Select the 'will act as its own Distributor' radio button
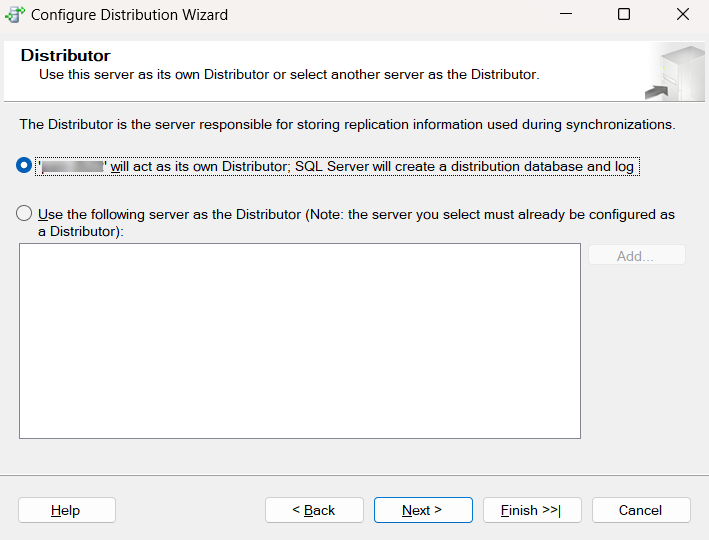The image size is (709, 540). [25, 166]
